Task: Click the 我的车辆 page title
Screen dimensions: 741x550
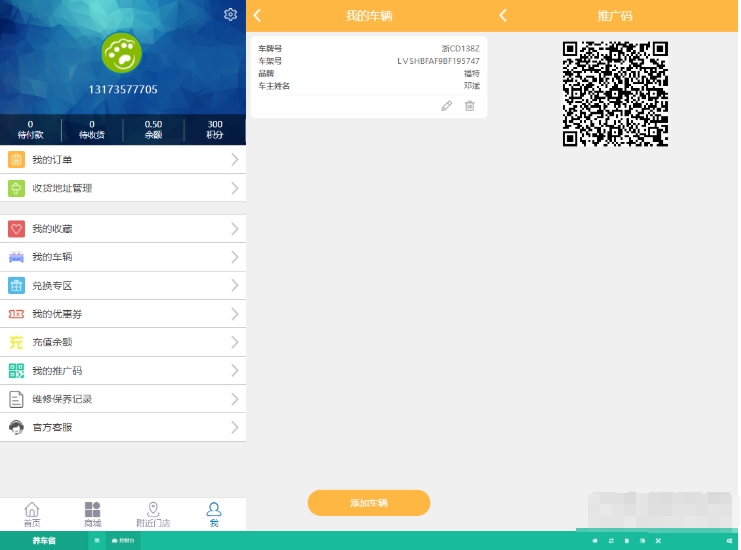Action: [x=369, y=16]
